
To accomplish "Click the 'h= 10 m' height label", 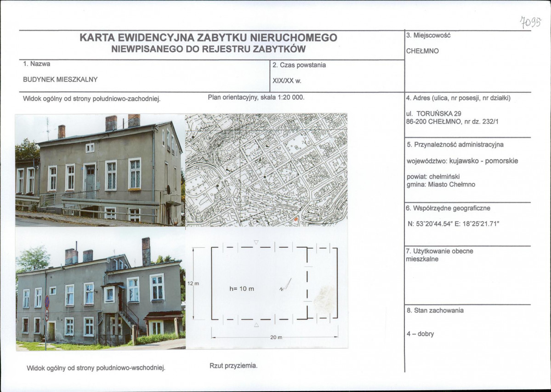I will (x=241, y=289).
